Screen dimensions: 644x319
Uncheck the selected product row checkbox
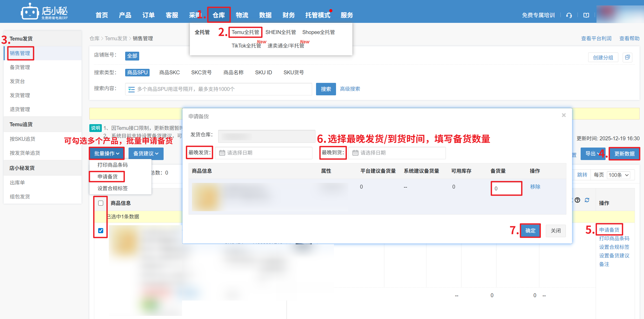(x=101, y=230)
